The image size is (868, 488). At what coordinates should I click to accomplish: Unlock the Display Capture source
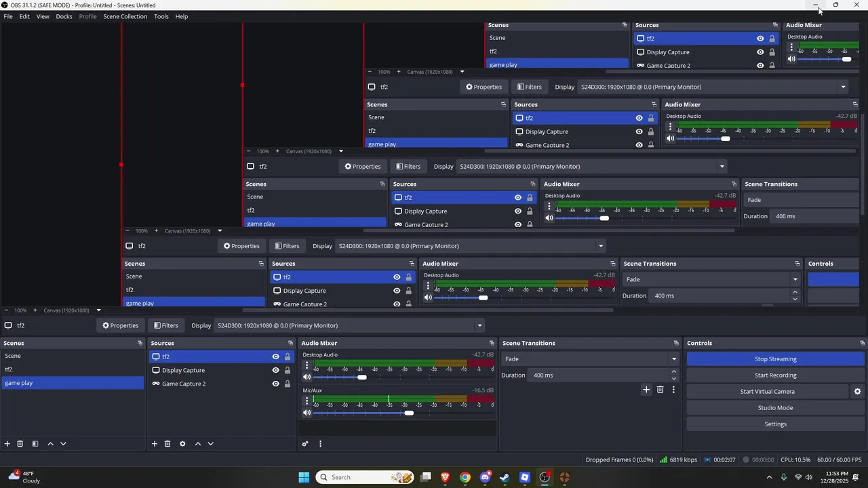288,370
